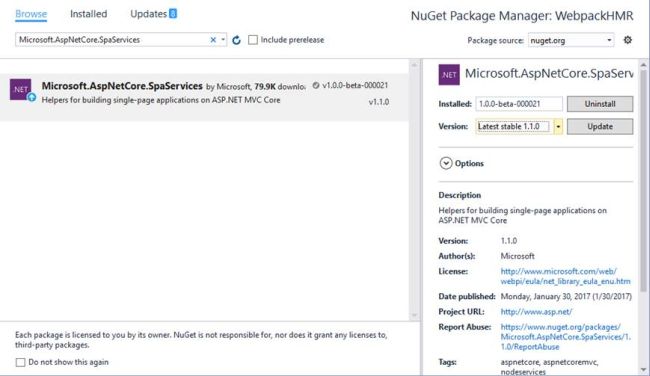Viewport: 650px width, 376px height.
Task: Expand the Options section
Action: coord(446,163)
